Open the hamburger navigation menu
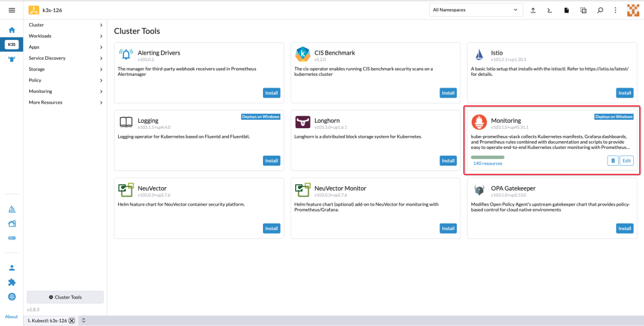Screen dimensions: 644x326 (x=11, y=10)
